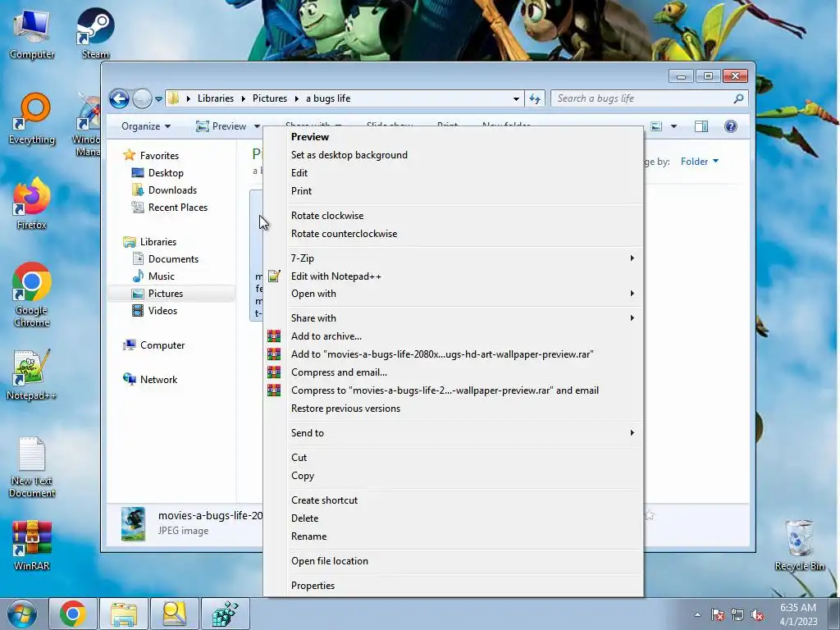Toggle the preview pane button
The width and height of the screenshot is (840, 630).
[701, 126]
